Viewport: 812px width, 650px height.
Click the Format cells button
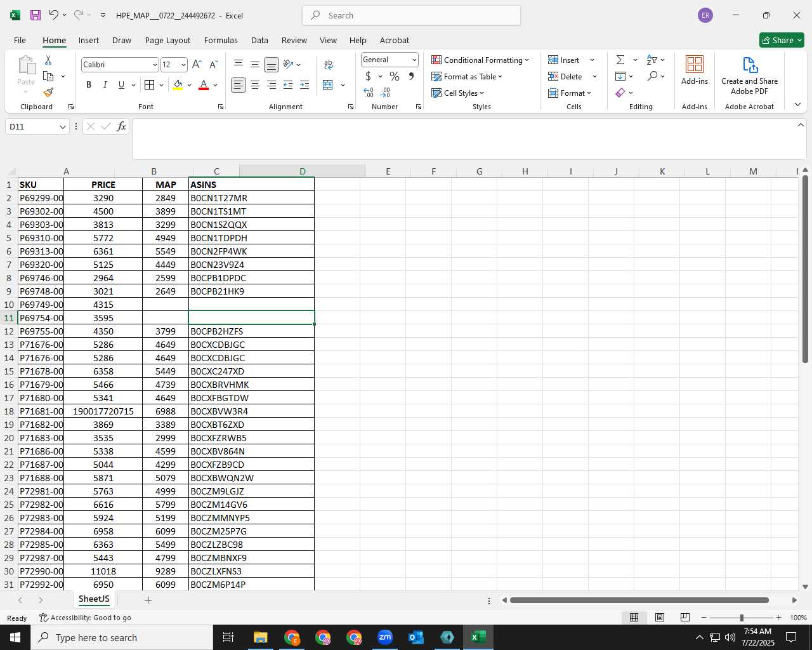pos(570,93)
